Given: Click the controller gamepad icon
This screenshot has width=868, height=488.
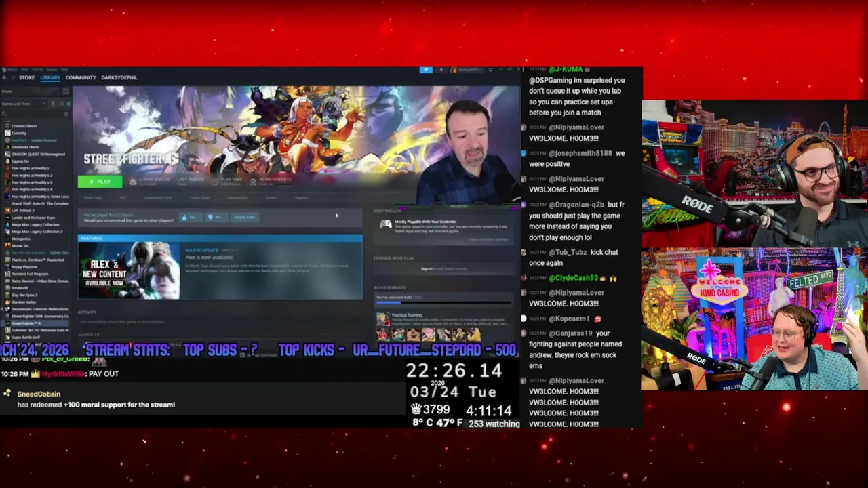Looking at the screenshot, I should point(385,224).
